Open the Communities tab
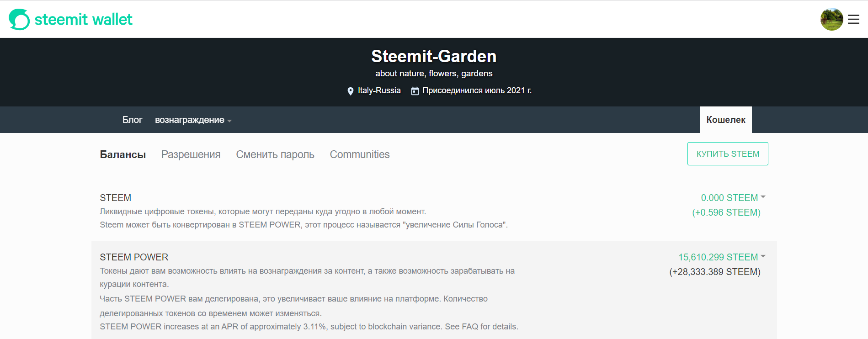868x339 pixels. [360, 154]
